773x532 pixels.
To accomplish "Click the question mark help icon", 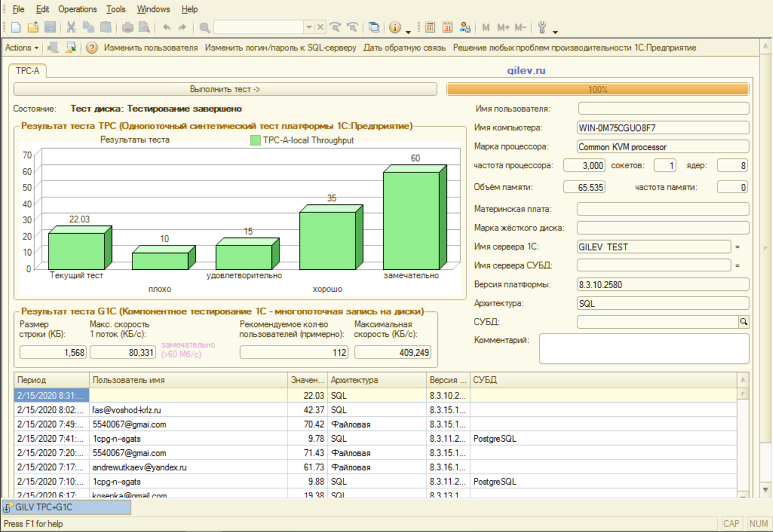I will (92, 48).
